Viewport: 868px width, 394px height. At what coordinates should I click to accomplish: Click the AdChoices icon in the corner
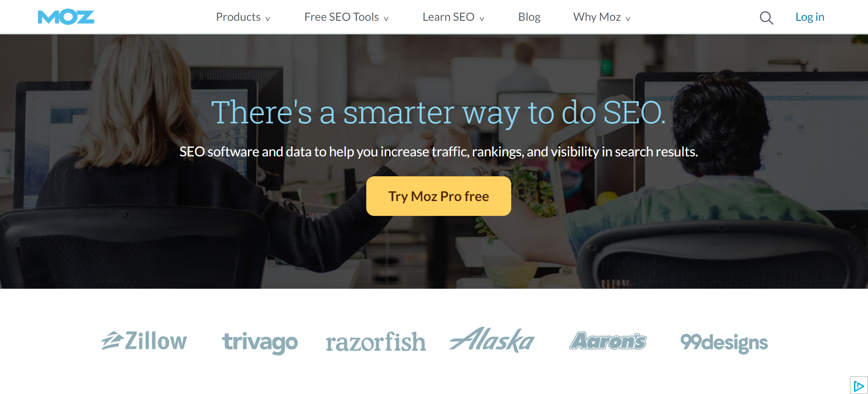coord(859,385)
